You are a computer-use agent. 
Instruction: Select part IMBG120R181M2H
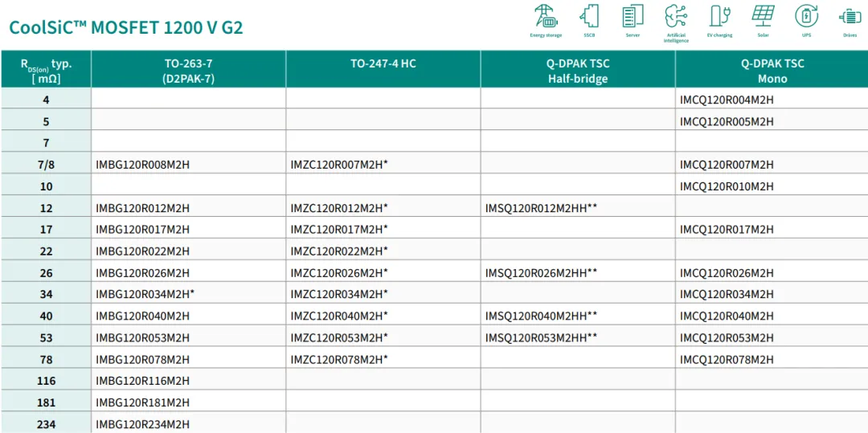point(143,402)
